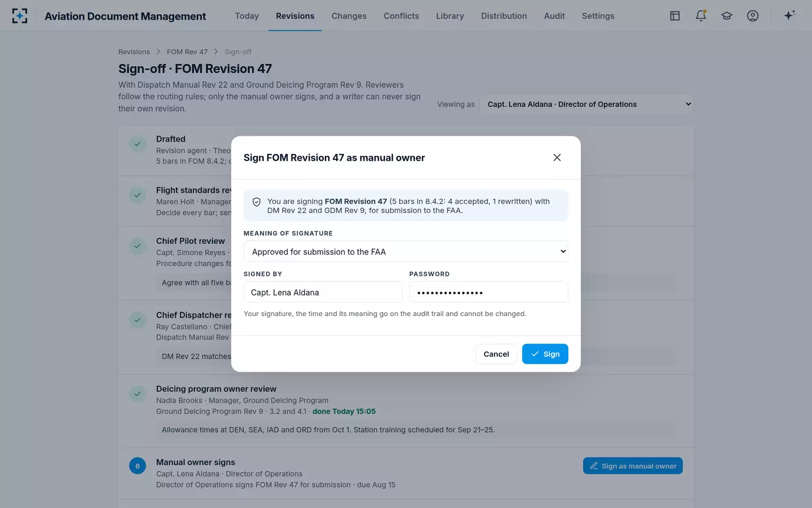This screenshot has height=508, width=812.
Task: Click the Chief Dispatcher review checkmark icon
Action: pyautogui.click(x=138, y=320)
